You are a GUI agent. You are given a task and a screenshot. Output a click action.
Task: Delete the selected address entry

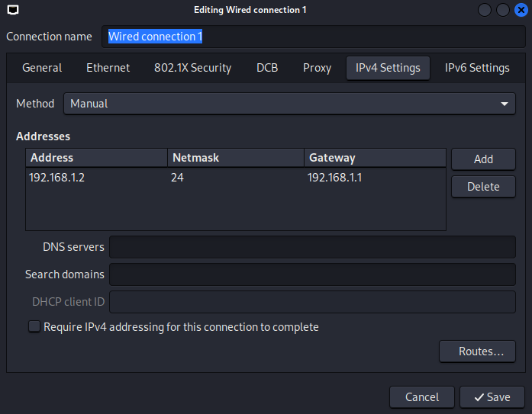click(483, 187)
